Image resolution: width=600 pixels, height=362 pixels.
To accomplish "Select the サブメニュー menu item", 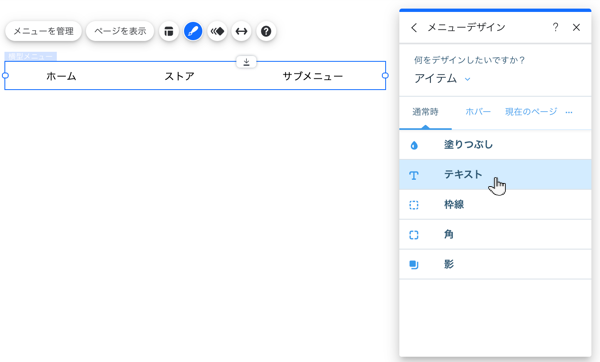I will 313,76.
